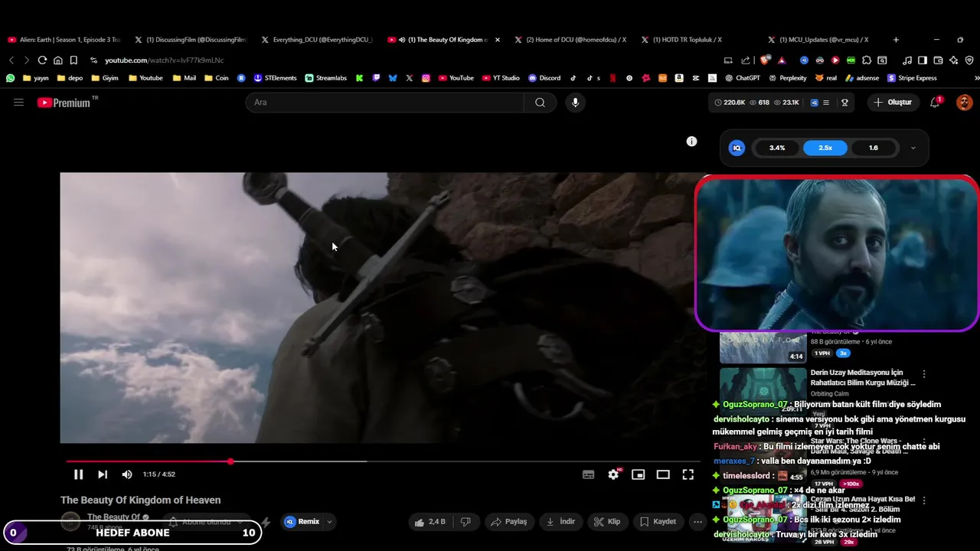Skip to the next video
Screen dimensions: 980x551
pyautogui.click(x=103, y=474)
